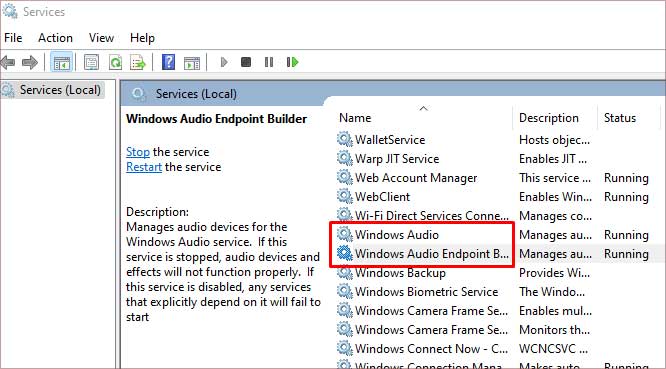Viewport: 666px width, 369px height.
Task: Toggle Show/Hide Action Pane toolbar icon
Action: 192,63
